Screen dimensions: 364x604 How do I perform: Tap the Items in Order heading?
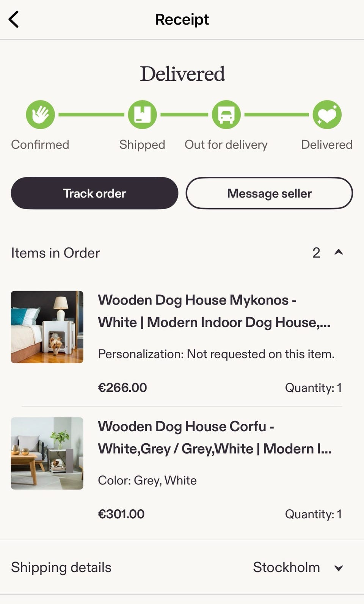click(55, 253)
